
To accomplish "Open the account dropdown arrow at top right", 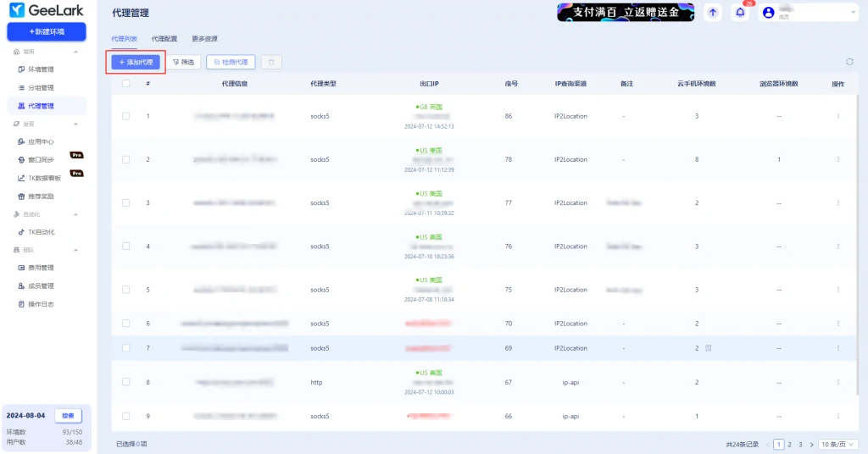I will pyautogui.click(x=853, y=12).
